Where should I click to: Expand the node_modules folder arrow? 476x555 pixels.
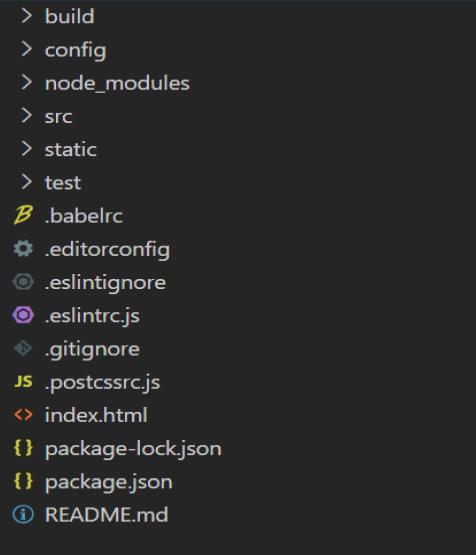[x=26, y=82]
